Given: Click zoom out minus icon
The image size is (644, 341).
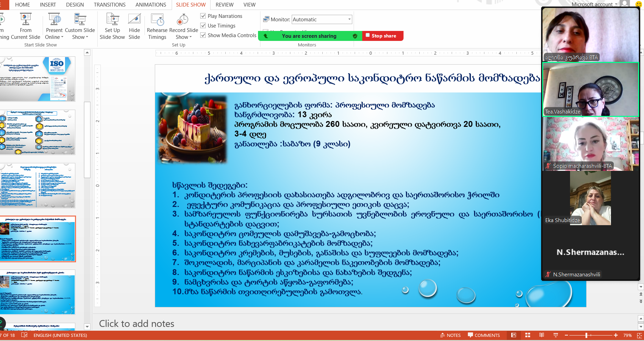Looking at the screenshot, I should (566, 335).
